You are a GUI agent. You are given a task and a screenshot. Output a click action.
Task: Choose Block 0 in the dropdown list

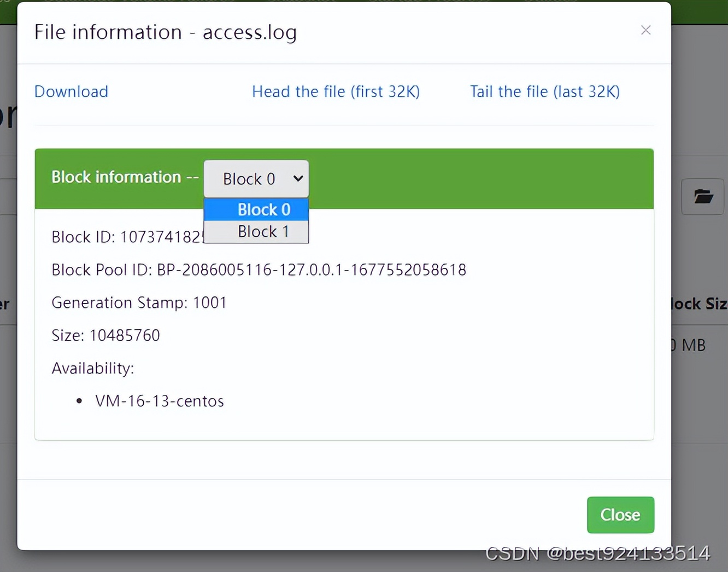[x=256, y=209]
